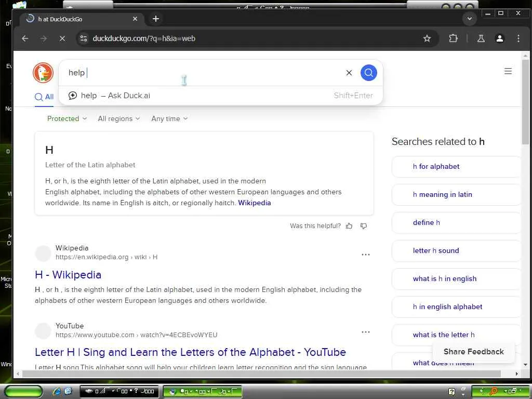Give thumbs up to the answer
The height and width of the screenshot is (399, 532).
(349, 226)
